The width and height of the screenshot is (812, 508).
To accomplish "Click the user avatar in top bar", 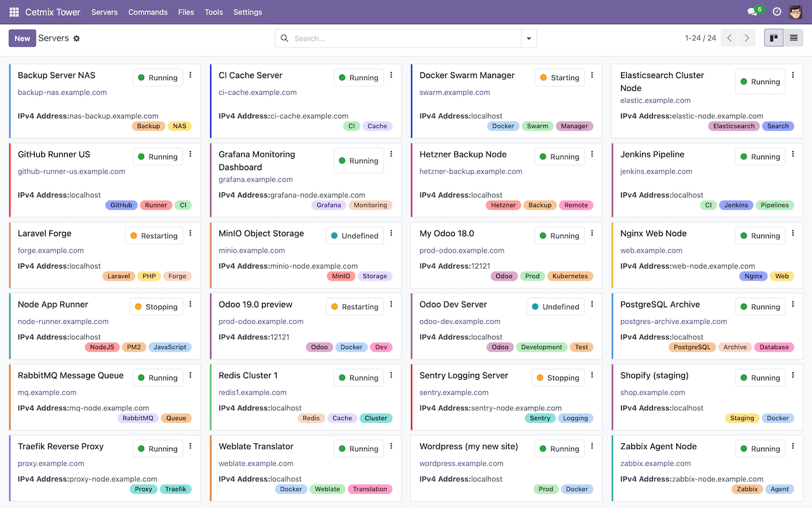I will click(x=796, y=12).
